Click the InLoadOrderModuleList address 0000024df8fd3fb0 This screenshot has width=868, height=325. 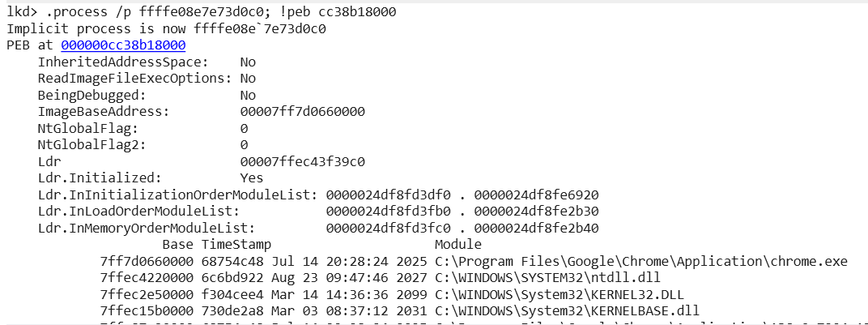pyautogui.click(x=389, y=212)
